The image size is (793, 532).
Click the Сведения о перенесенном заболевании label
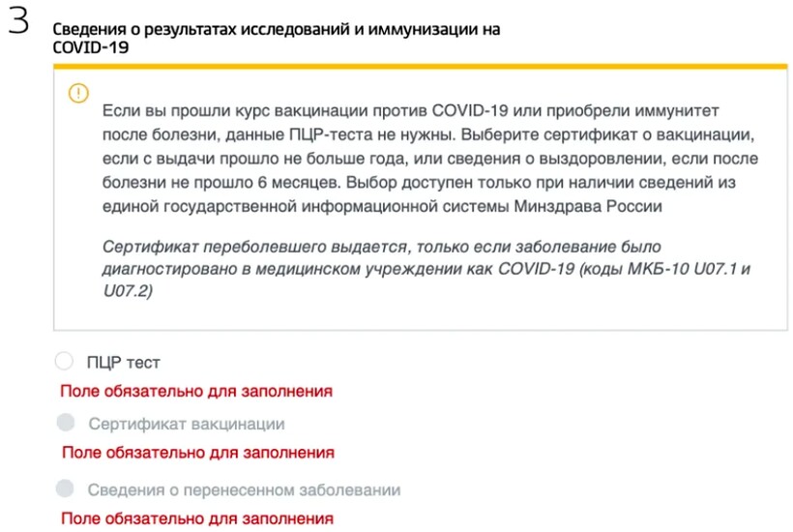244,489
